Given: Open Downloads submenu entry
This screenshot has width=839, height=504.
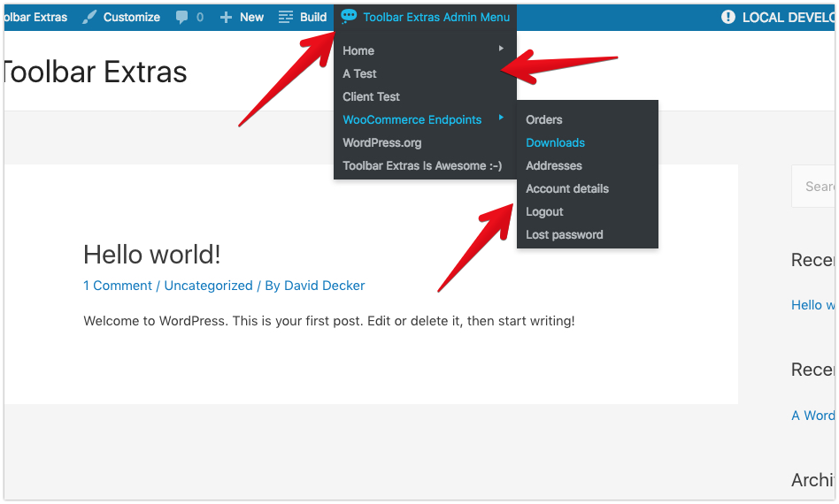Looking at the screenshot, I should tap(556, 142).
